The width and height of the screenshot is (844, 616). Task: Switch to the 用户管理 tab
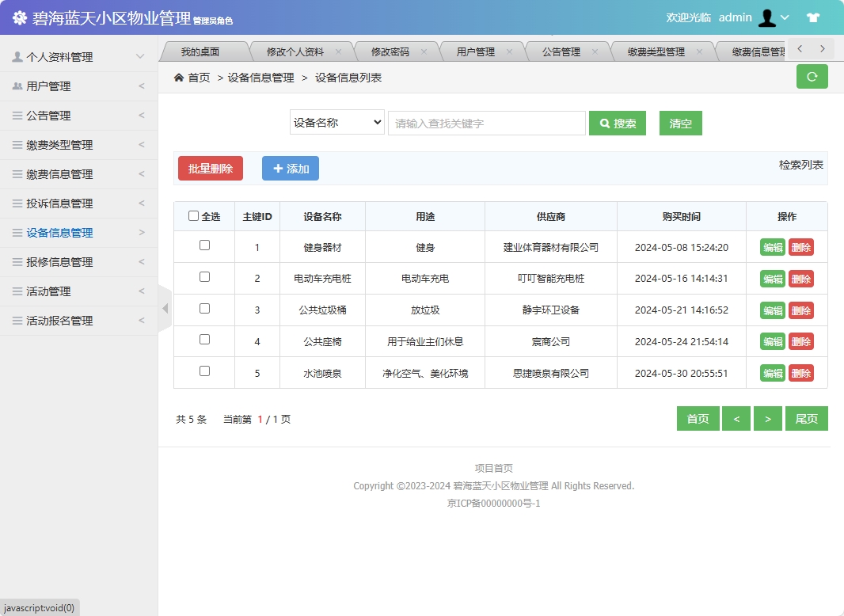[480, 50]
